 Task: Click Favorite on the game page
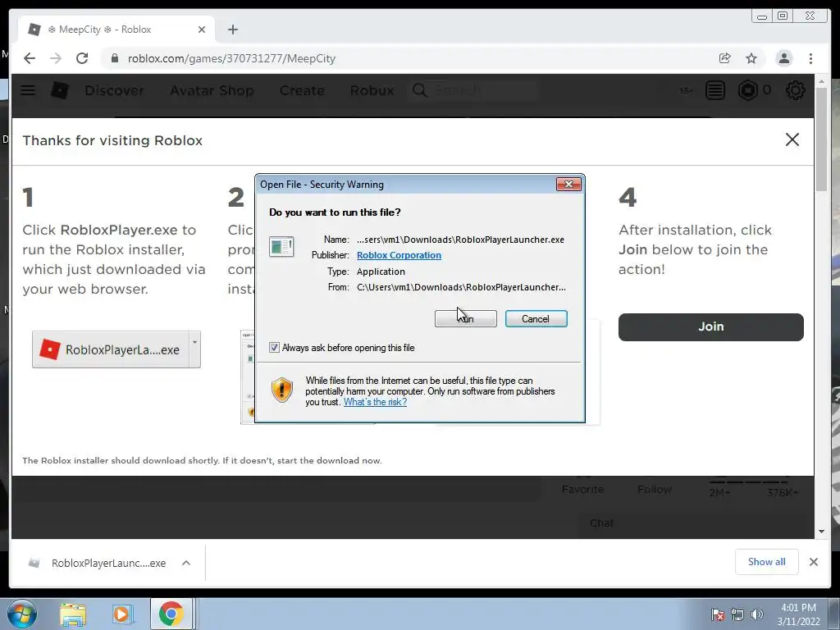[x=583, y=489]
